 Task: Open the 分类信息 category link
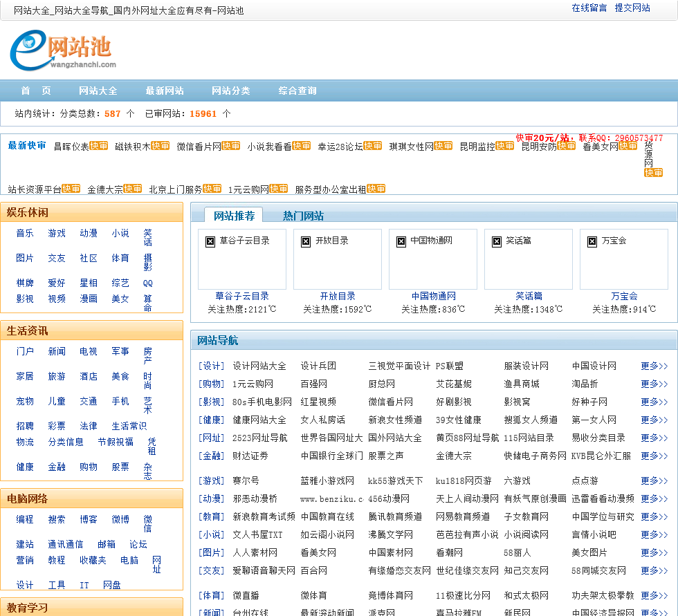pos(66,442)
